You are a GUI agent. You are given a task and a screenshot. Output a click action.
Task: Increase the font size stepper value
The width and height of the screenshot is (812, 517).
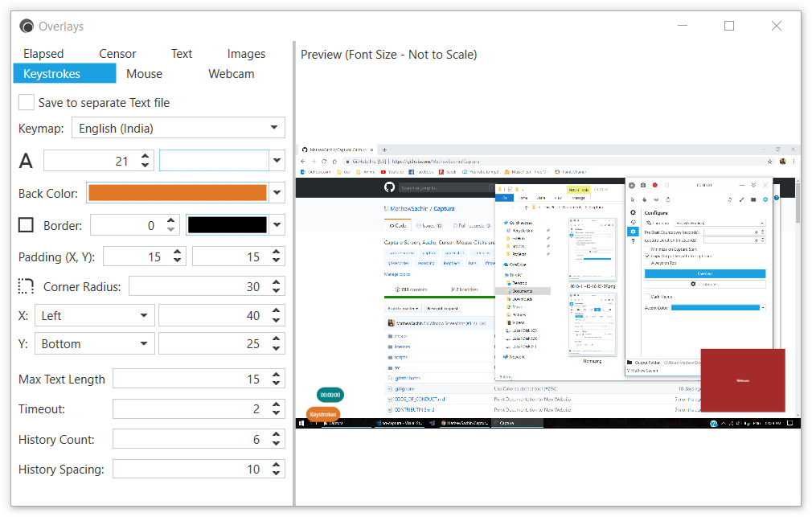pos(145,156)
